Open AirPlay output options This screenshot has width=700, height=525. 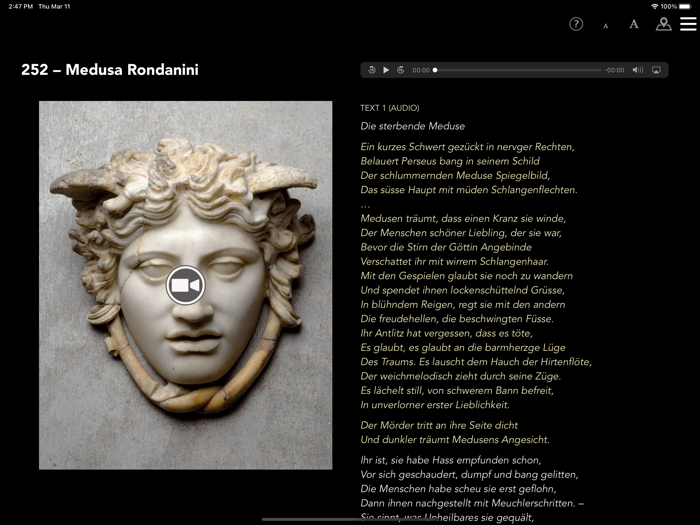pos(656,70)
